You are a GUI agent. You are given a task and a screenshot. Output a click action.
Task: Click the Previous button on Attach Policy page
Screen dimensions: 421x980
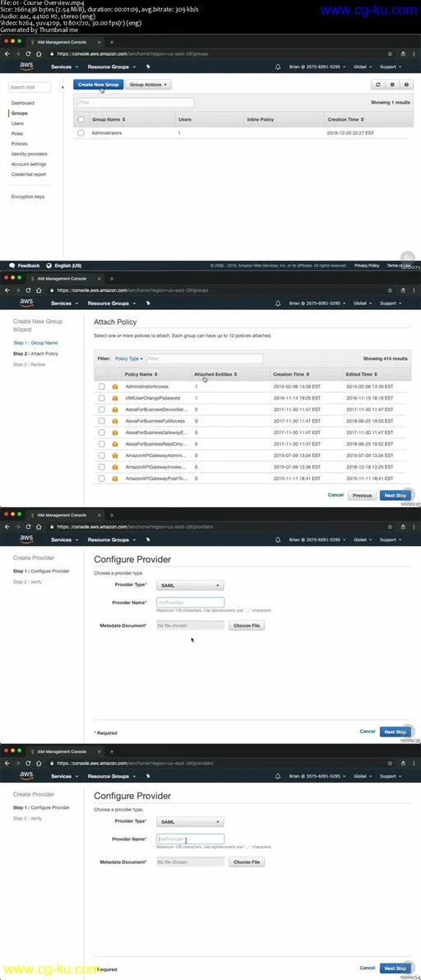[x=363, y=495]
